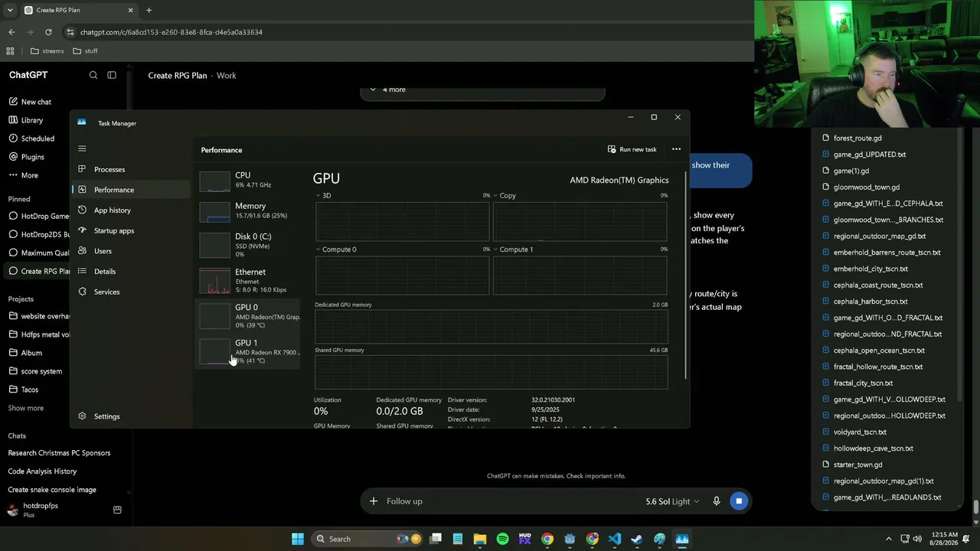Select the Memory performance entry
Image resolution: width=980 pixels, height=551 pixels.
(x=249, y=210)
